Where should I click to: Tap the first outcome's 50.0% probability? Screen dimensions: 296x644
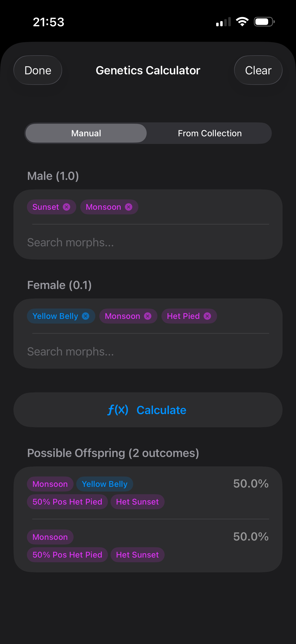[x=251, y=484]
